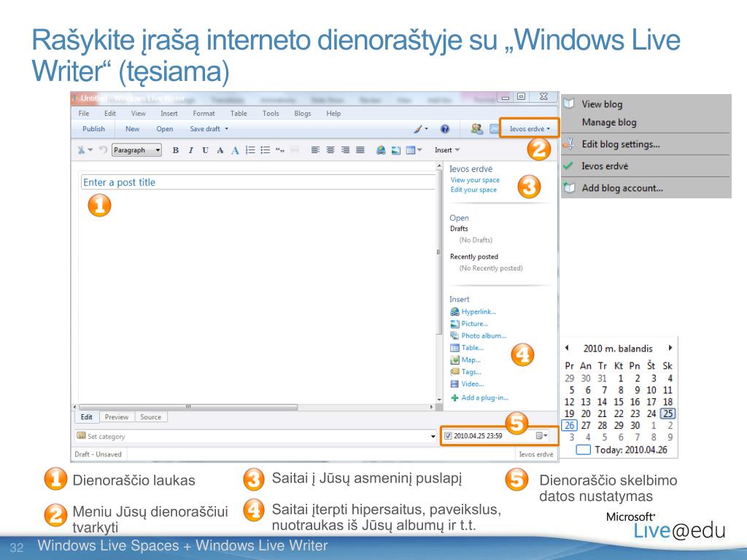Screen dimensions: 747x560
Task: Open the Blogs menu
Action: coord(303,113)
